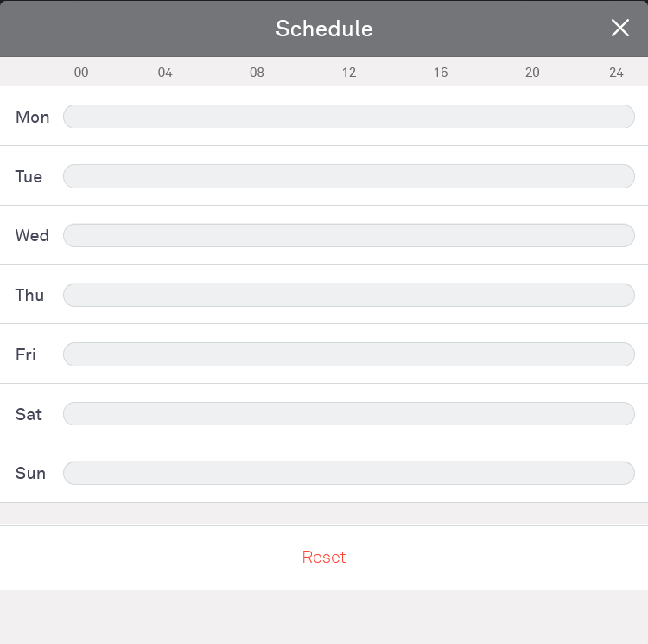
Task: Select the Friday schedule time bar
Action: (349, 354)
